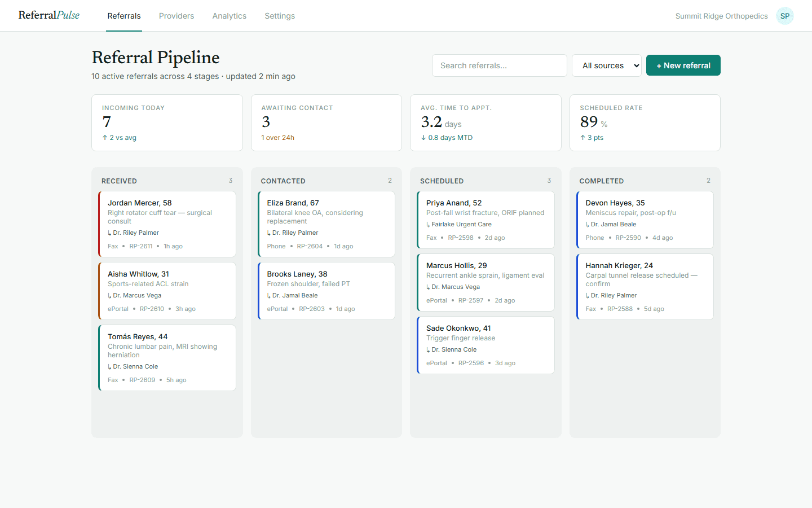Viewport: 812px width, 508px height.
Task: Open Jordan Mercer's referral card
Action: [167, 224]
